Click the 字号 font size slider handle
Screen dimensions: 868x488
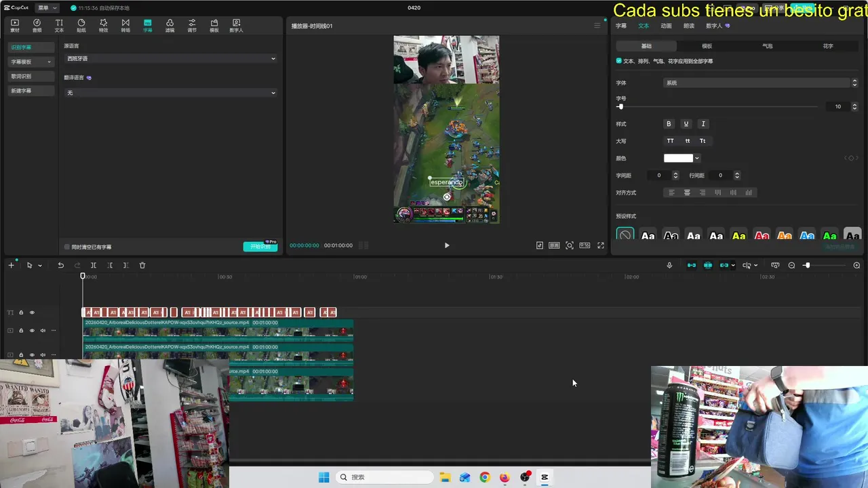pos(620,107)
